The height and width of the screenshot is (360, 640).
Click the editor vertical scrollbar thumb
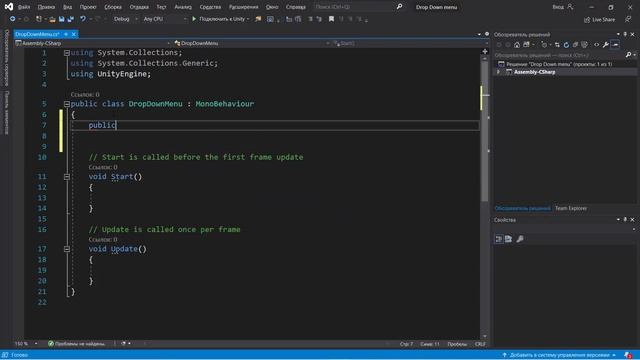point(484,131)
